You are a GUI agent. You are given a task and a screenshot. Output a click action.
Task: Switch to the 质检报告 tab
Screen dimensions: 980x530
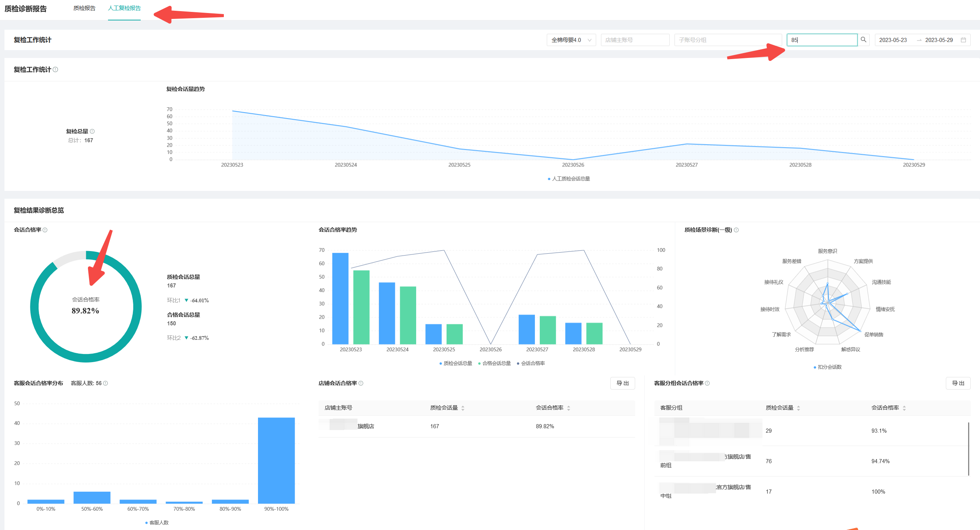tap(84, 8)
